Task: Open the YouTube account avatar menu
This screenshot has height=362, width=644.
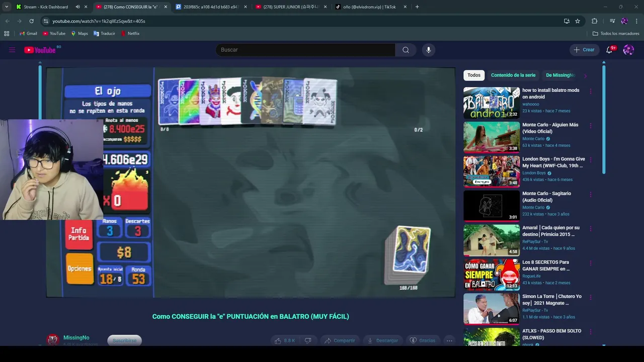Action: click(x=628, y=50)
